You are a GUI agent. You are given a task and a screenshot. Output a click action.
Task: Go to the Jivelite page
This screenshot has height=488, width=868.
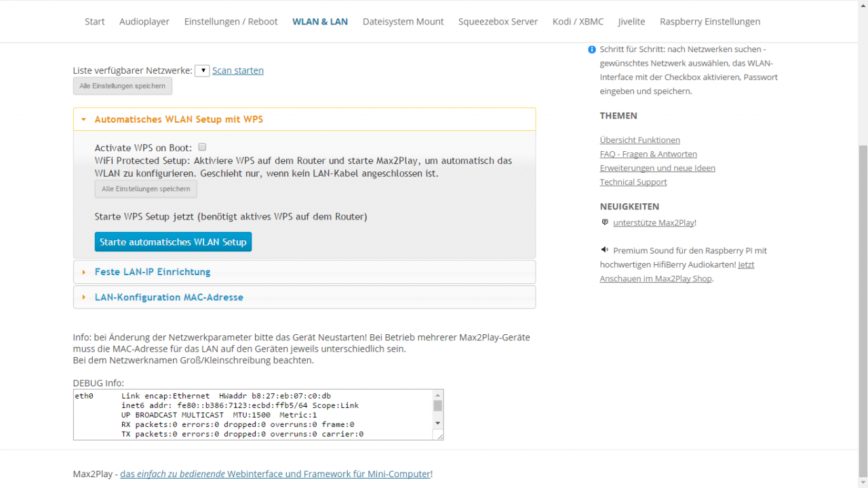(x=632, y=22)
